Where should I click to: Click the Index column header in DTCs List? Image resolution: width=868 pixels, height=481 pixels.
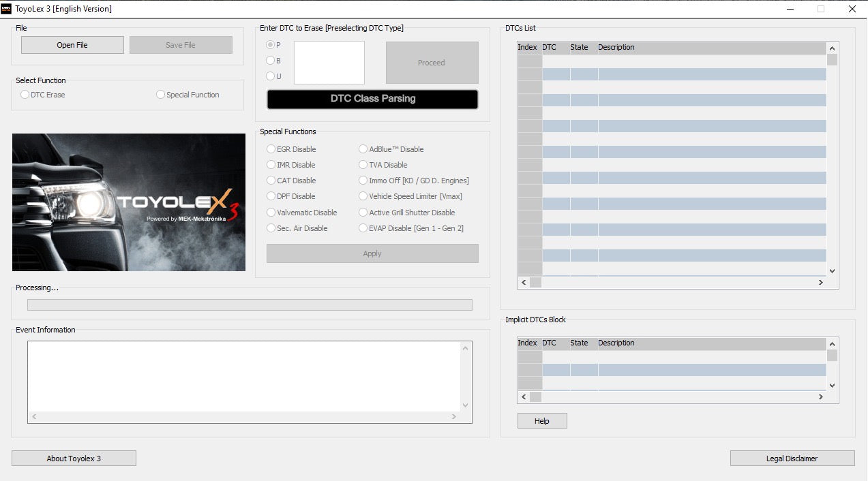coord(529,48)
